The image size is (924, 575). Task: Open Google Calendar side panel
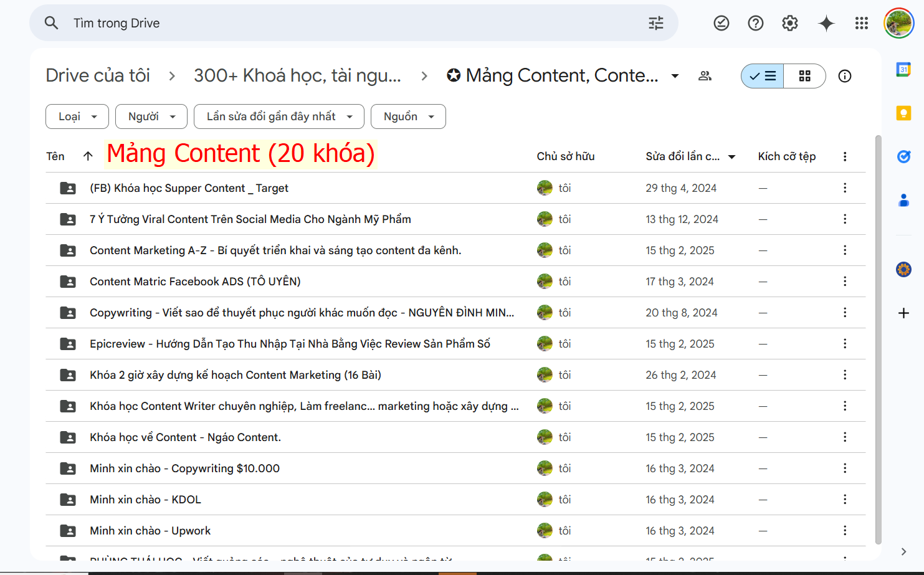(x=903, y=70)
